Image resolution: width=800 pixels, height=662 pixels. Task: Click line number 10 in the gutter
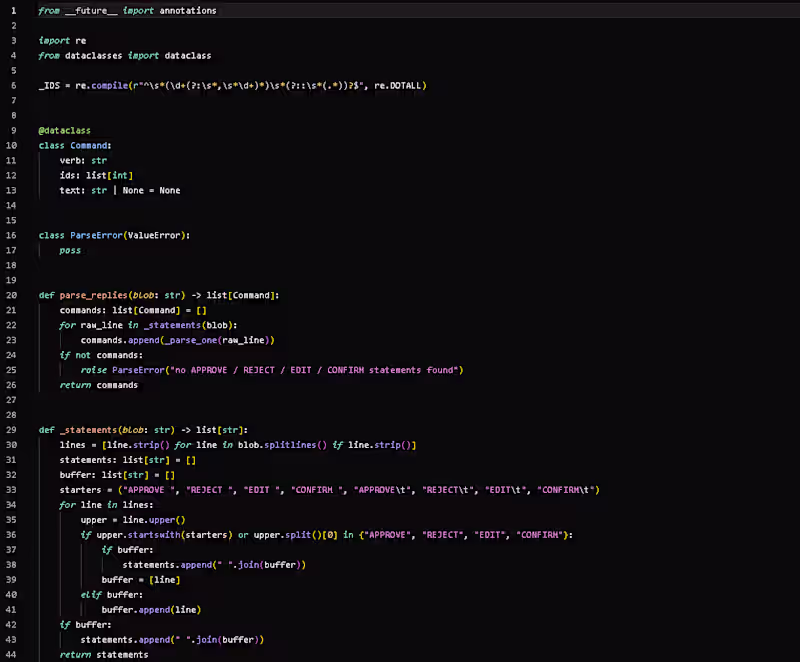point(11,145)
